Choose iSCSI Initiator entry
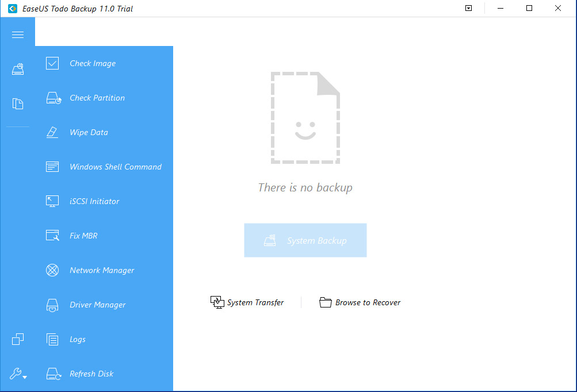The image size is (577, 392). 94,201
